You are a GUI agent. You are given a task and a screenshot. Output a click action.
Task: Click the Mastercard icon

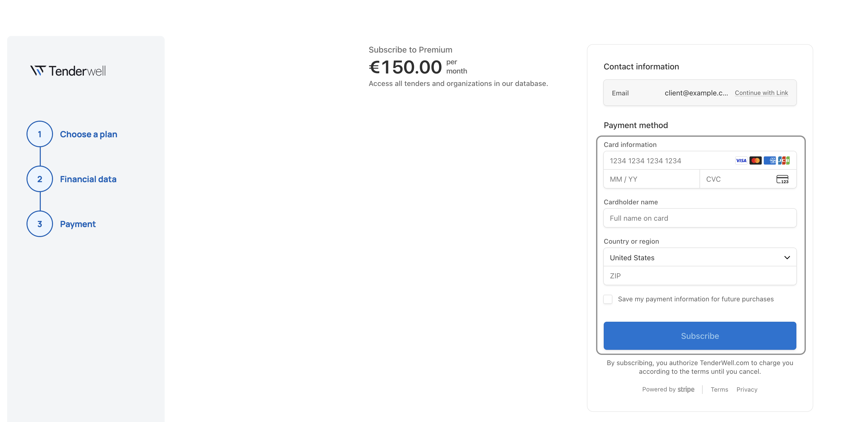point(755,160)
